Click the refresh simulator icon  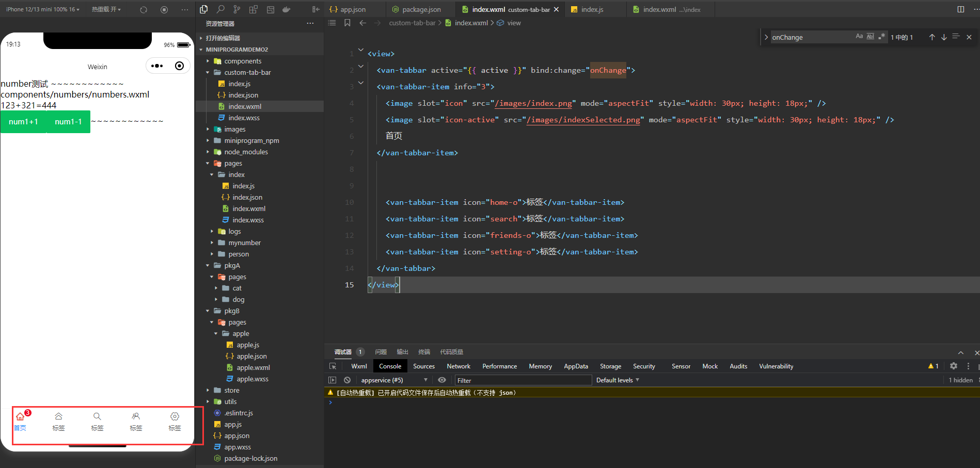(144, 9)
